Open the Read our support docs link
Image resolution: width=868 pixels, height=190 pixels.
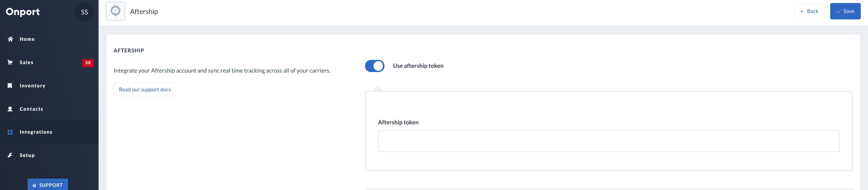145,90
